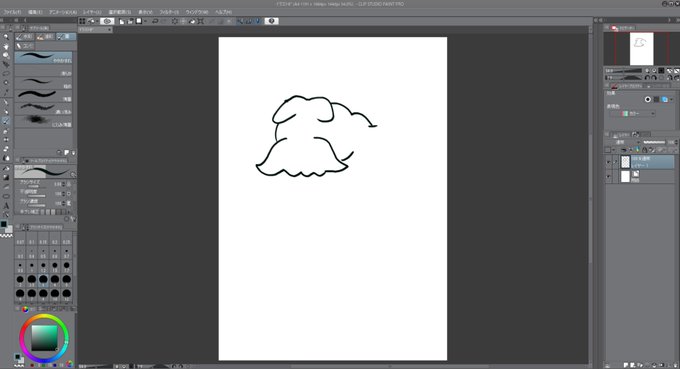
Task: Click the Navigator canvas thumbnail
Action: click(x=641, y=49)
